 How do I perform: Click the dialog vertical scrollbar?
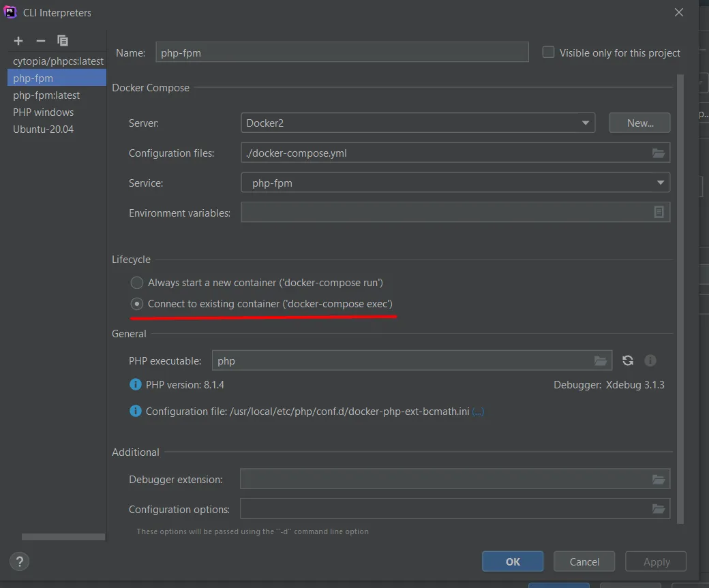(680, 298)
